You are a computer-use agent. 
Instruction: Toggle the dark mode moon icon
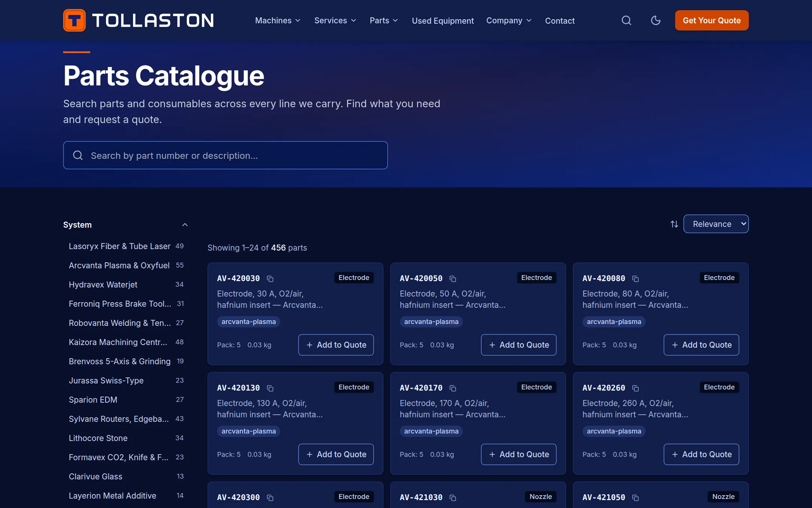point(656,20)
